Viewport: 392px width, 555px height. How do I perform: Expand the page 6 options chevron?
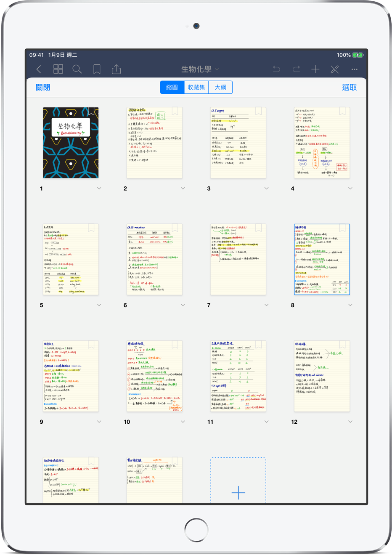[x=183, y=305]
